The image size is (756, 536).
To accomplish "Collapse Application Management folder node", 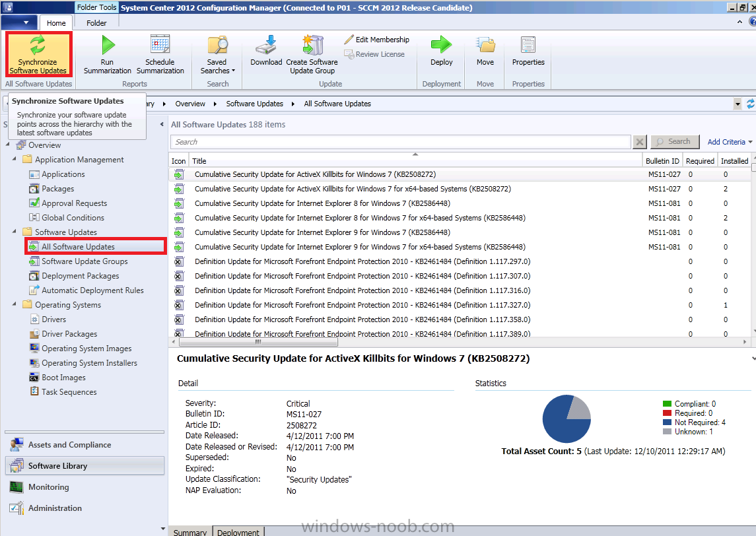I will point(15,158).
